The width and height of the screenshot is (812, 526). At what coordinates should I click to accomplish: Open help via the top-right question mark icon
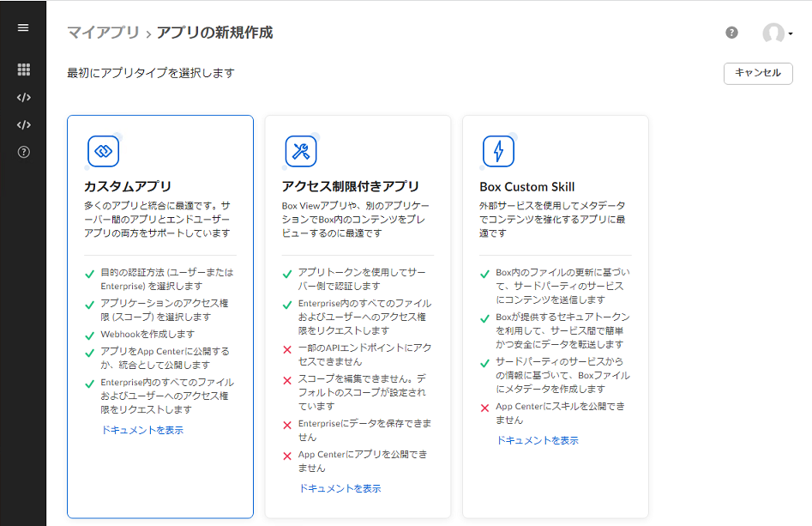click(731, 33)
